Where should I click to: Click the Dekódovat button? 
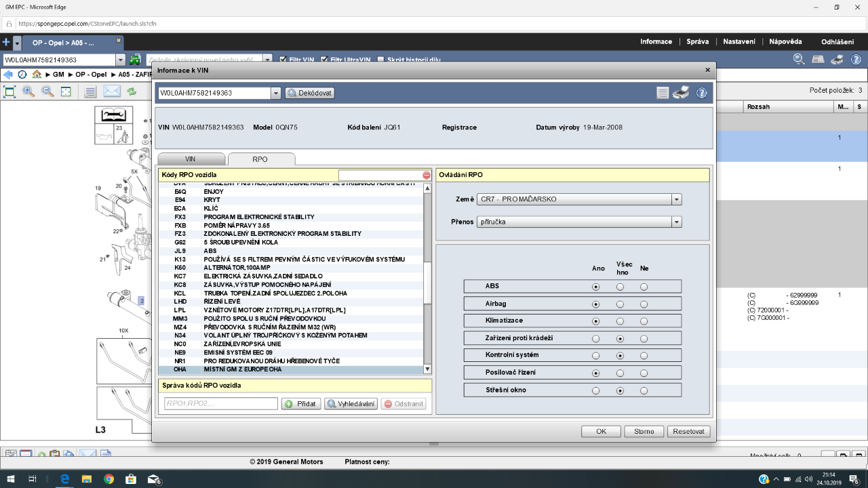310,94
